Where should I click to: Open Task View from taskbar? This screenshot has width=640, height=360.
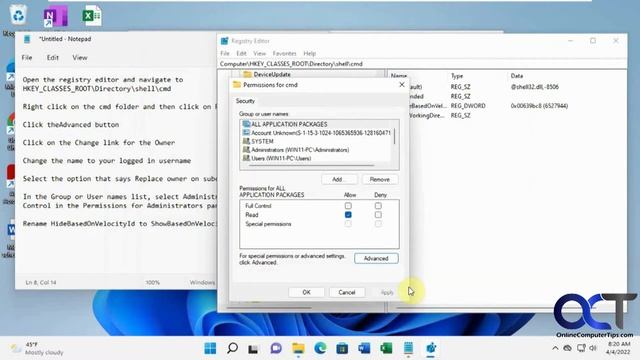pos(253,348)
